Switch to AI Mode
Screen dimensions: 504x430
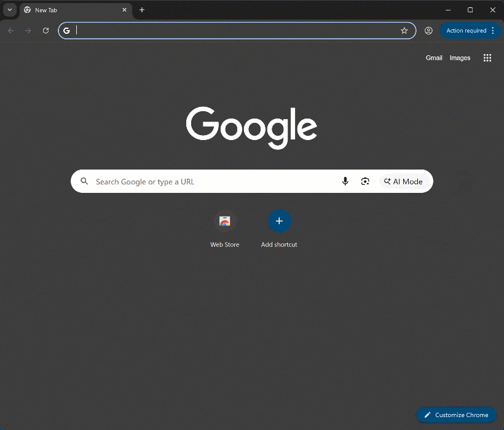click(403, 181)
